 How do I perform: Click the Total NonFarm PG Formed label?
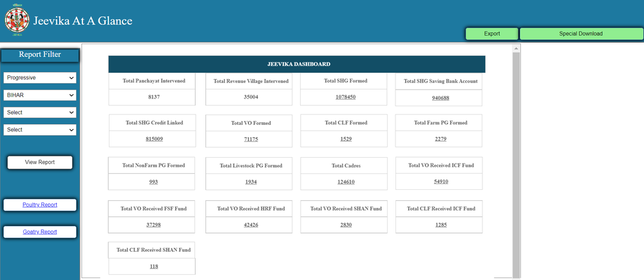(x=153, y=165)
